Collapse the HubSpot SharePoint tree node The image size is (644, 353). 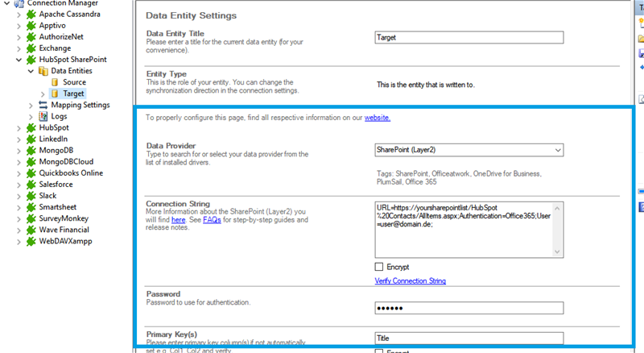(19, 60)
